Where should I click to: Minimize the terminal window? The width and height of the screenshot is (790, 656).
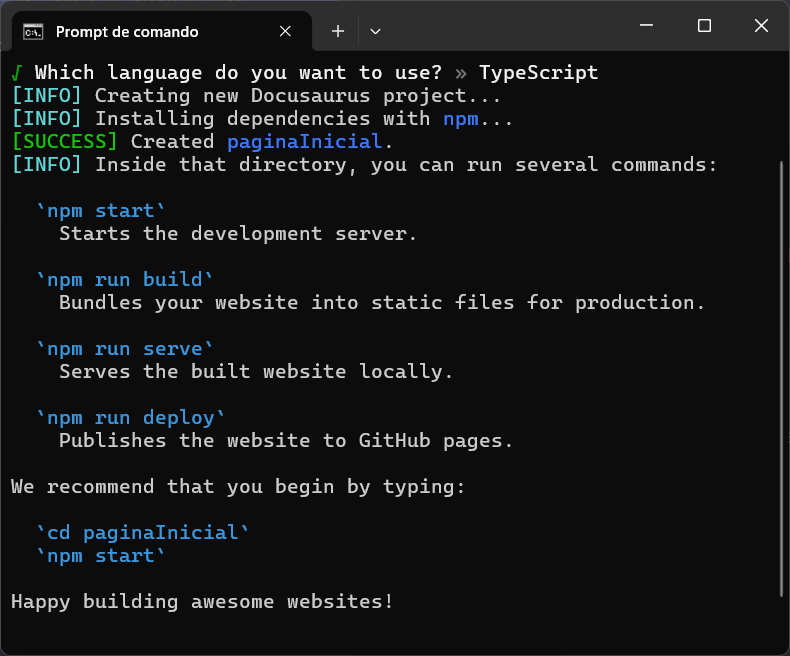pos(646,26)
